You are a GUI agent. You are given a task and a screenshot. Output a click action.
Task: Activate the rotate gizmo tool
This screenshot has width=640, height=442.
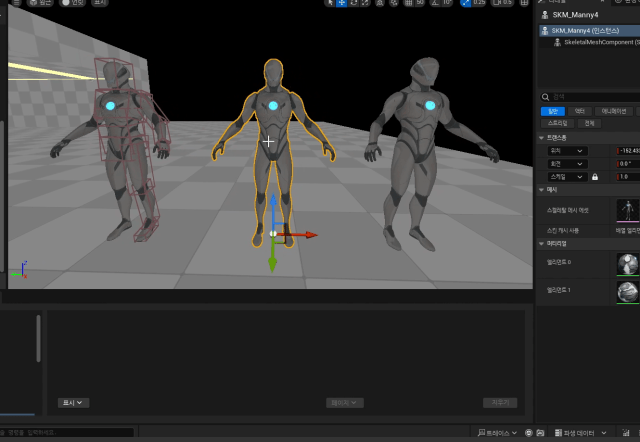353,2
